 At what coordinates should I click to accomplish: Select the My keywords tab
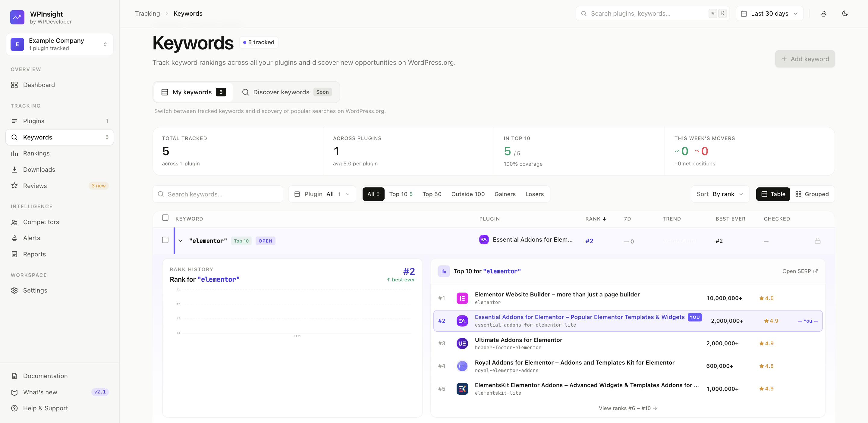(193, 92)
